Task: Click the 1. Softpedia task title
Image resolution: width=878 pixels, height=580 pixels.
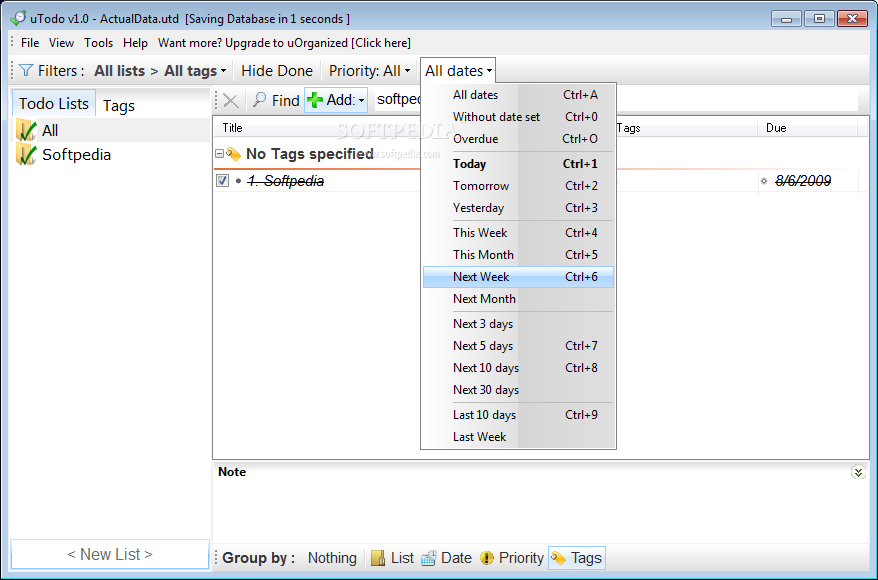Action: (x=286, y=181)
